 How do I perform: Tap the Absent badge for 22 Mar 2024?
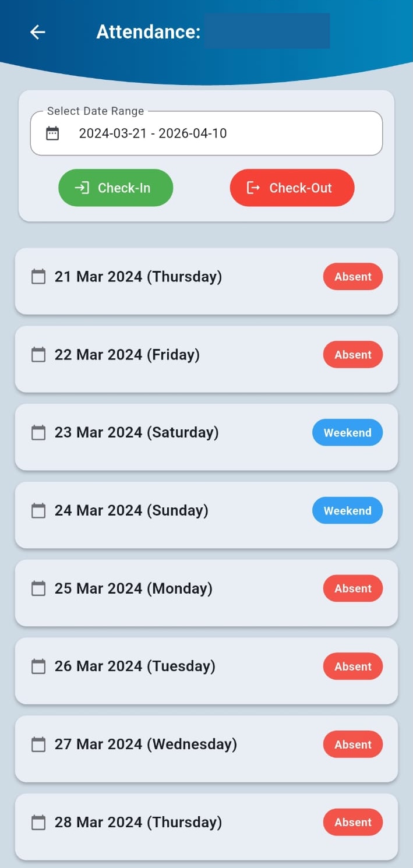tap(352, 355)
